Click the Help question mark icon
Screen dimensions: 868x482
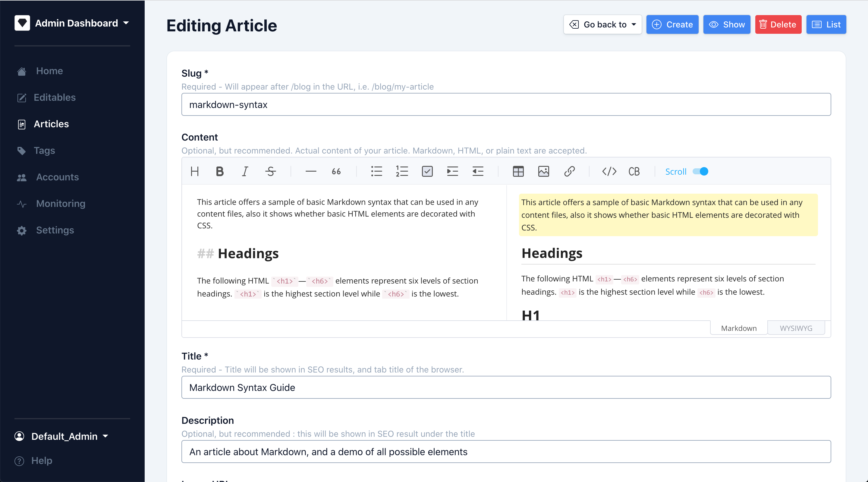pos(20,461)
